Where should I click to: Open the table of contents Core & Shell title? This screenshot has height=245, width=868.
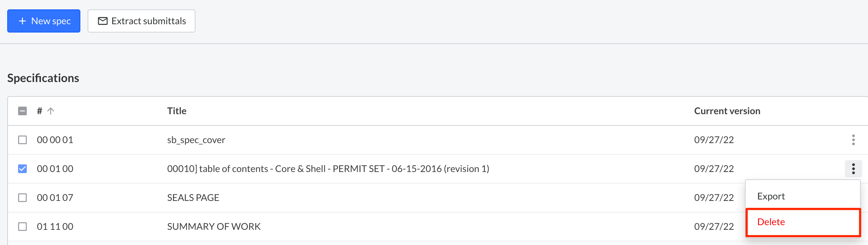pyautogui.click(x=328, y=169)
